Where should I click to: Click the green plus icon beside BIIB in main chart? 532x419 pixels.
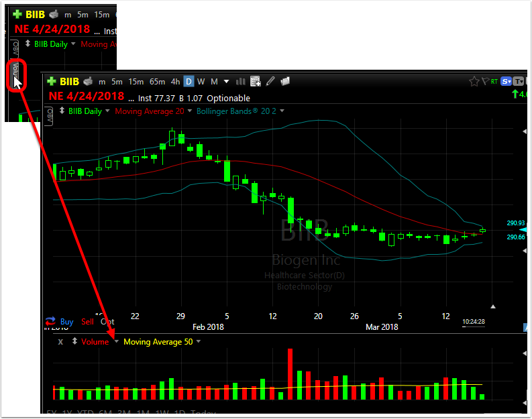[51, 81]
